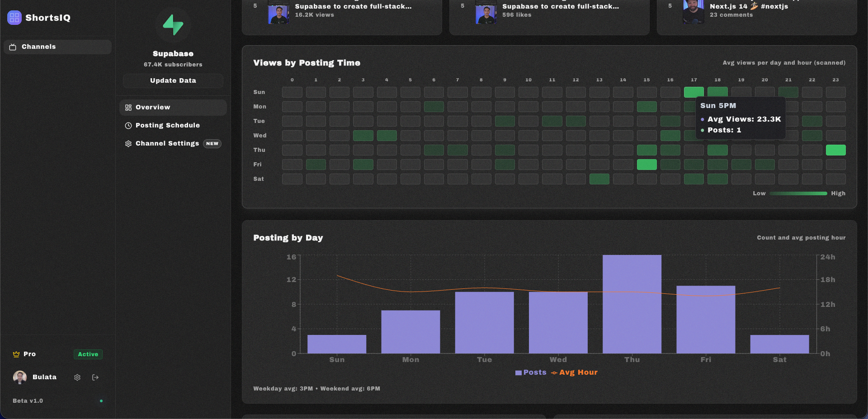Open the video titled Next.js 14 #nextjs
The width and height of the screenshot is (868, 419).
pyautogui.click(x=749, y=6)
